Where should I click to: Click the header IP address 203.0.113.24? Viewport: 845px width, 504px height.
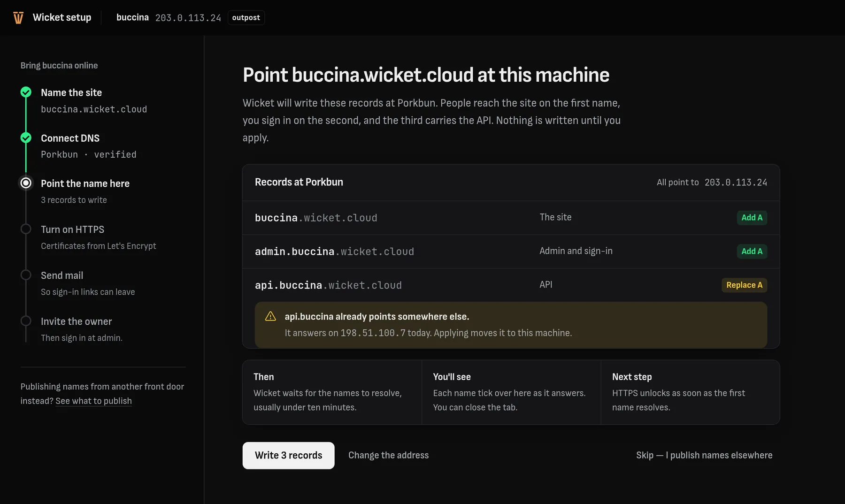coord(188,18)
